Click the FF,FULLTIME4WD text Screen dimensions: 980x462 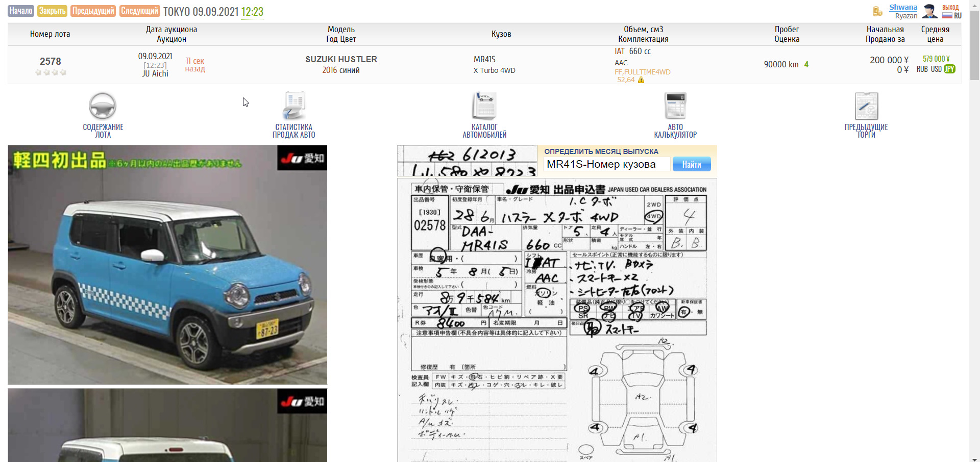point(643,72)
